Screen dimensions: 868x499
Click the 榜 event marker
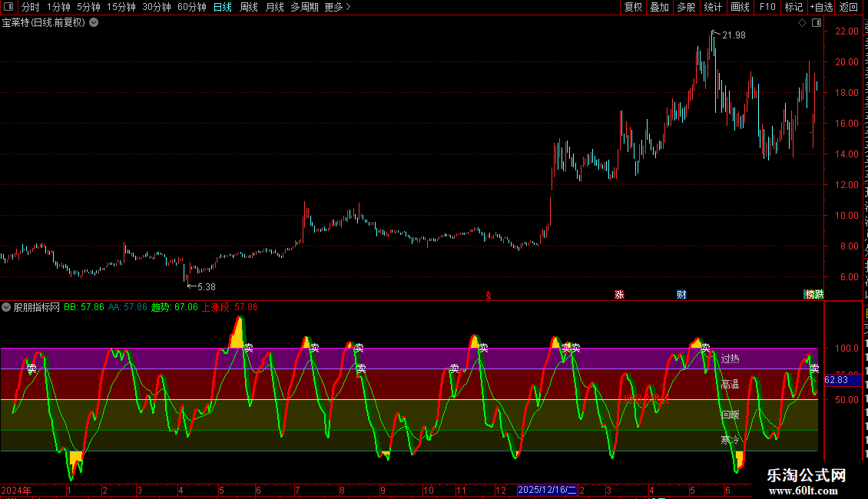tap(810, 294)
